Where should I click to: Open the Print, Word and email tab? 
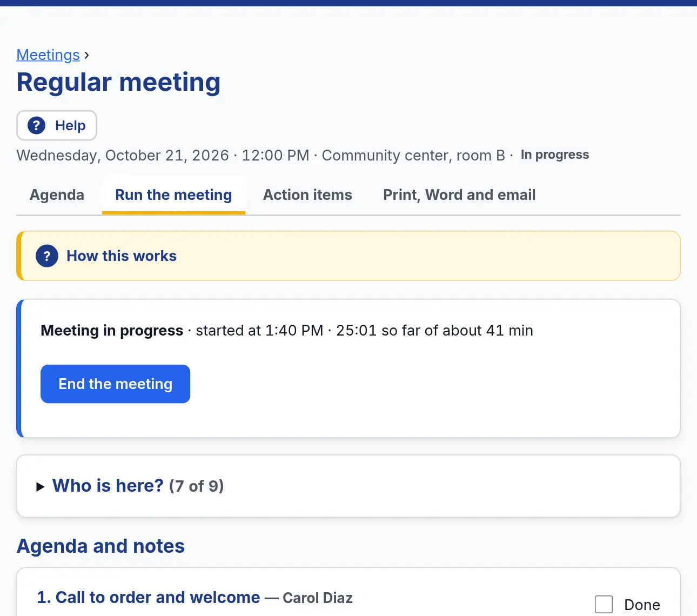459,195
